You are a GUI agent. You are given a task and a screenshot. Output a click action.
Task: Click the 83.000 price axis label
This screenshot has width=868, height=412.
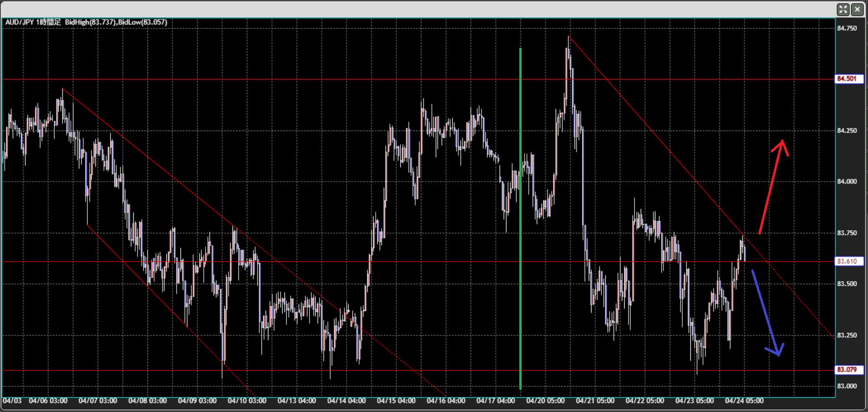pyautogui.click(x=847, y=386)
